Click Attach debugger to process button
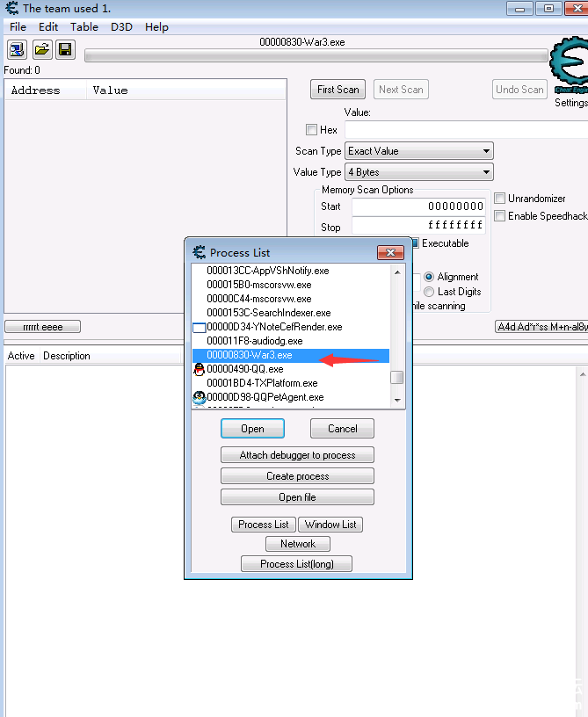This screenshot has height=717, width=588. point(297,455)
